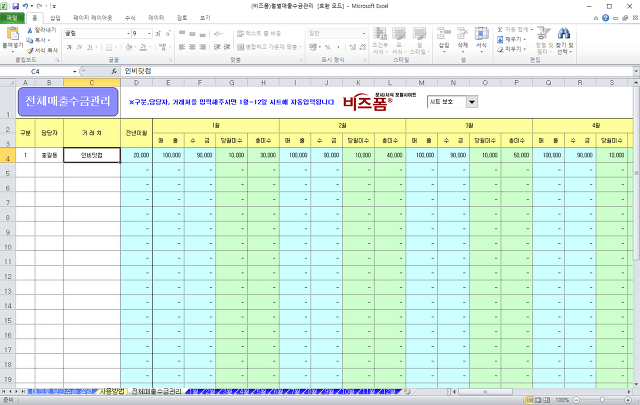Click the formula bar input showing 인비닷컴
Viewport: 640px width, 405px height.
point(376,71)
